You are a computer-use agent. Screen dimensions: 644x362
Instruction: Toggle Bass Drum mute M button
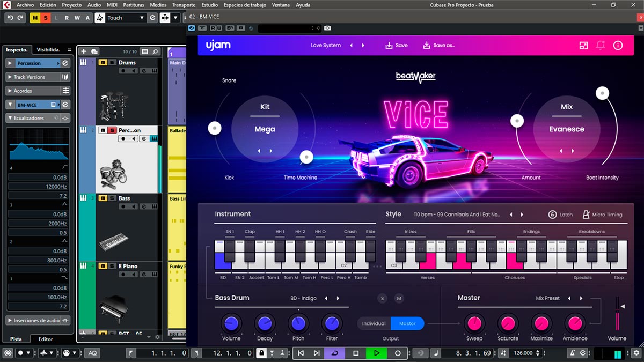[399, 298]
